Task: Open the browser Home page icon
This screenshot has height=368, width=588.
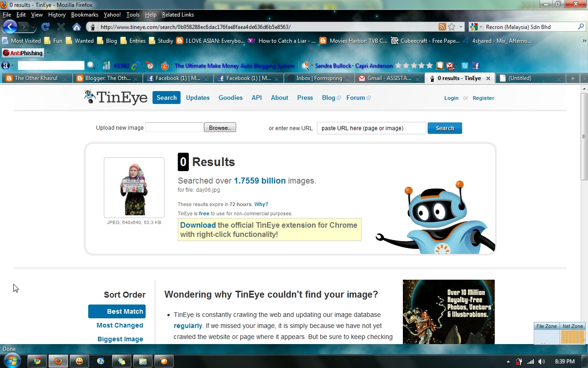Action: click(77, 27)
